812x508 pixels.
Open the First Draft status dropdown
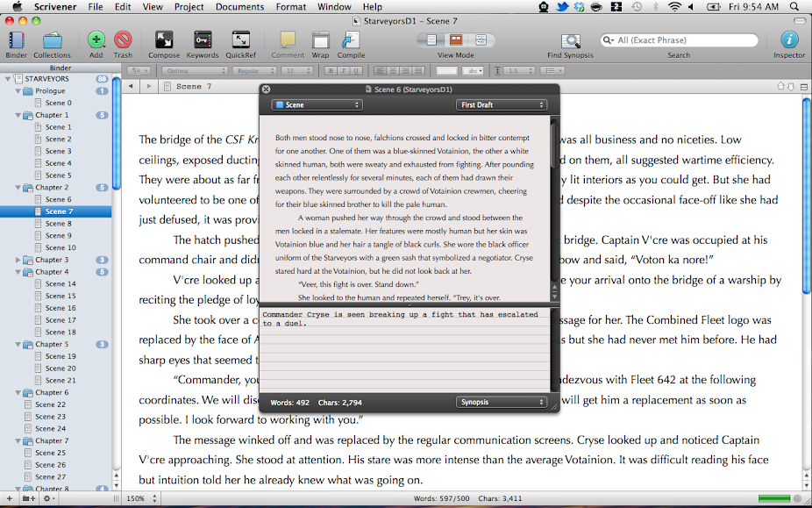click(502, 104)
